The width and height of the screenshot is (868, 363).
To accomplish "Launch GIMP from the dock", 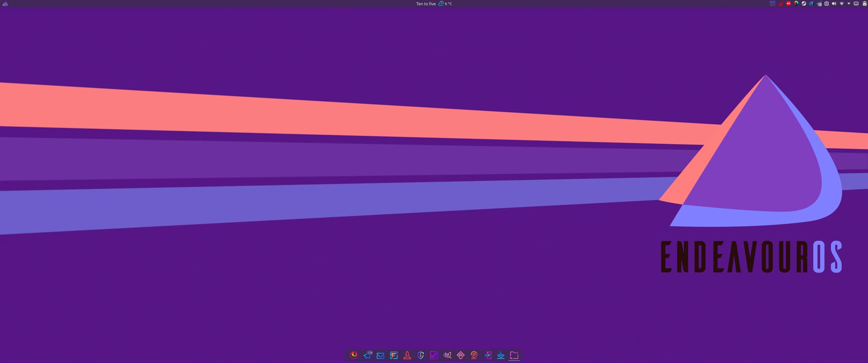I will pyautogui.click(x=447, y=355).
